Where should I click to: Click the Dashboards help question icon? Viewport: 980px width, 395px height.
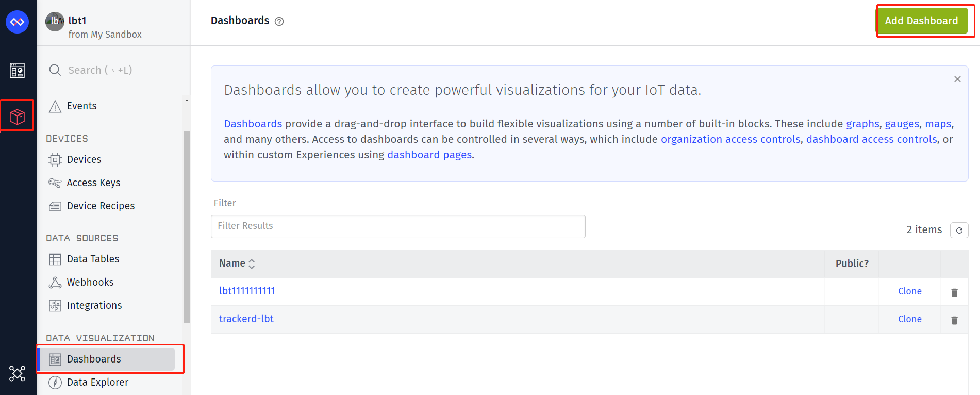click(x=279, y=21)
